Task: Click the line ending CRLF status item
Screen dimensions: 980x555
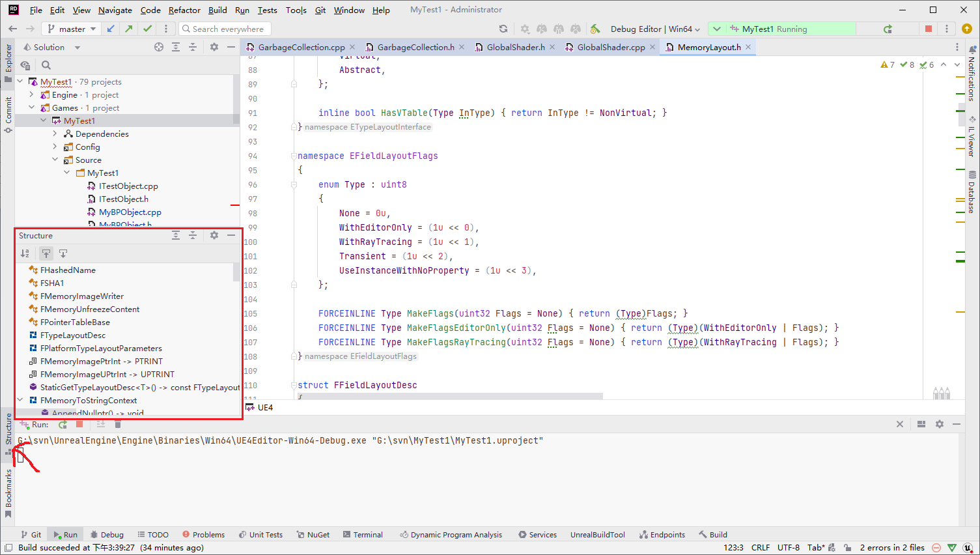Action: [761, 548]
